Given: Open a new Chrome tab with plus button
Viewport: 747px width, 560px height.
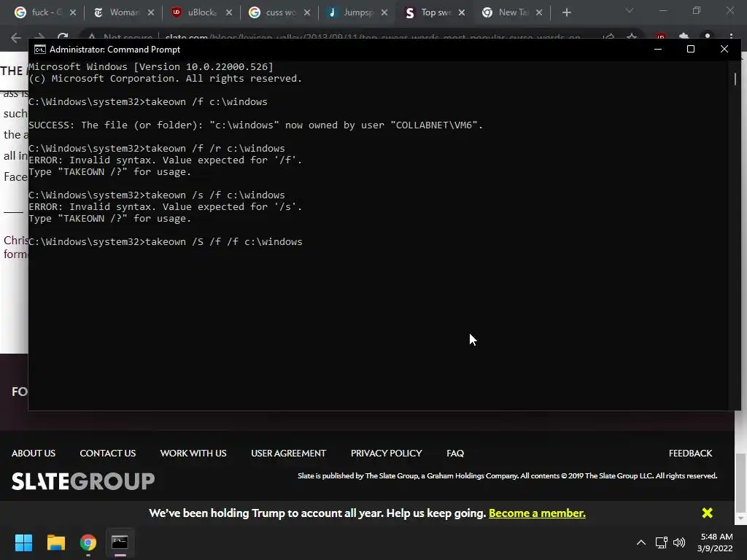Looking at the screenshot, I should (566, 13).
